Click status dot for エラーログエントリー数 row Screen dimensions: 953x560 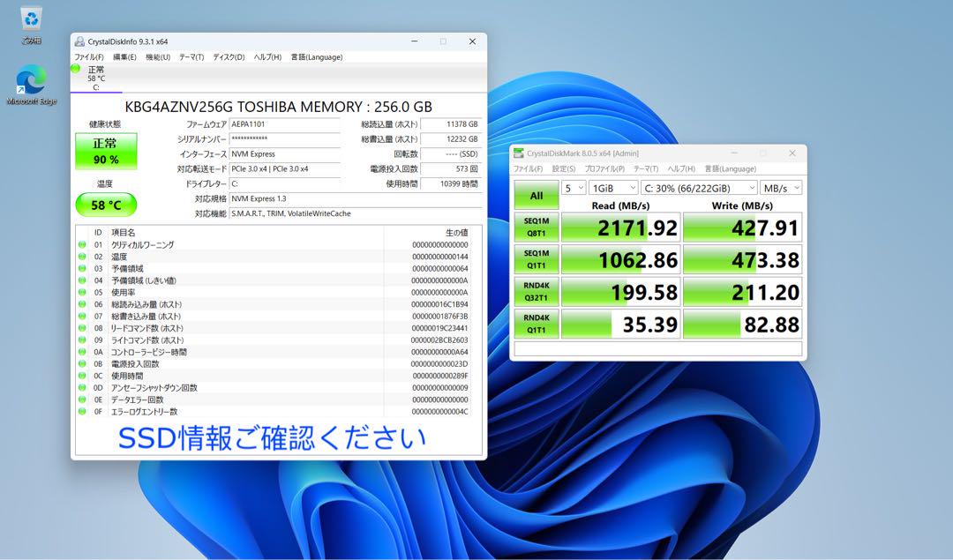click(82, 412)
